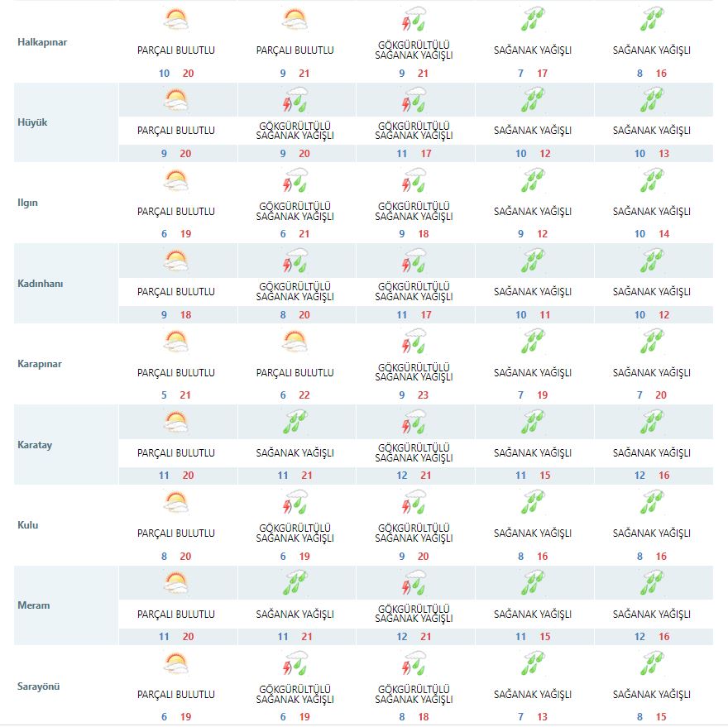Open the Hüyük district forecast
The width and height of the screenshot is (728, 727).
tap(33, 122)
